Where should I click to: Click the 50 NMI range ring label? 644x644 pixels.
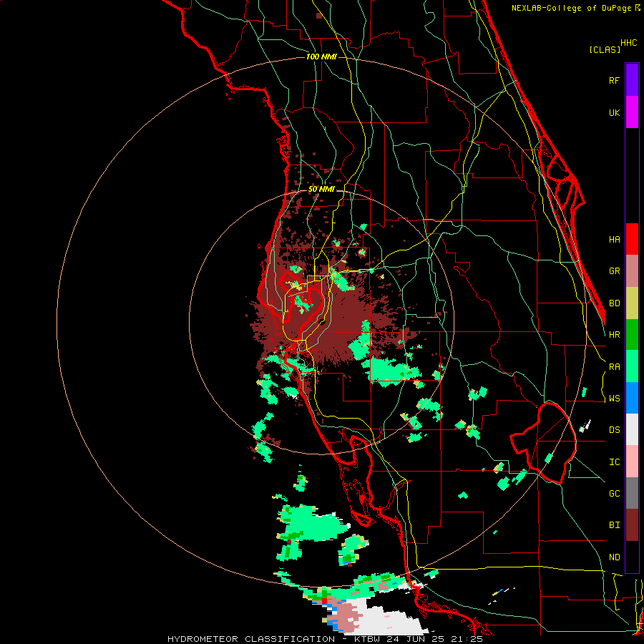321,190
